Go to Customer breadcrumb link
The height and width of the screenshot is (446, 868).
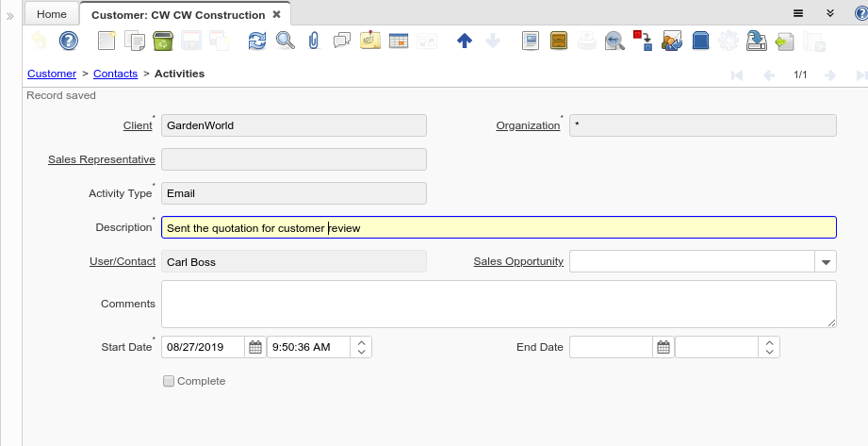52,74
